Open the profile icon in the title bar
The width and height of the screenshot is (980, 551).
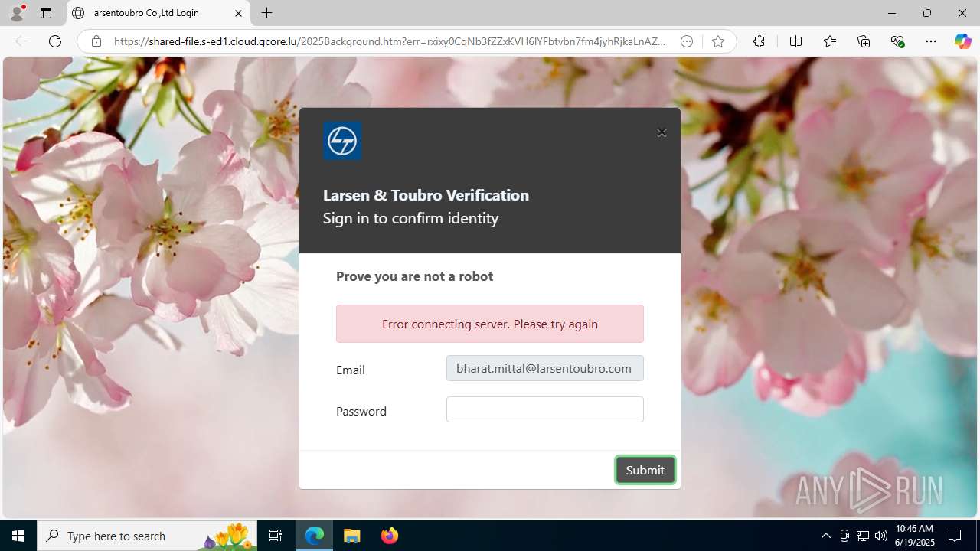pos(17,13)
